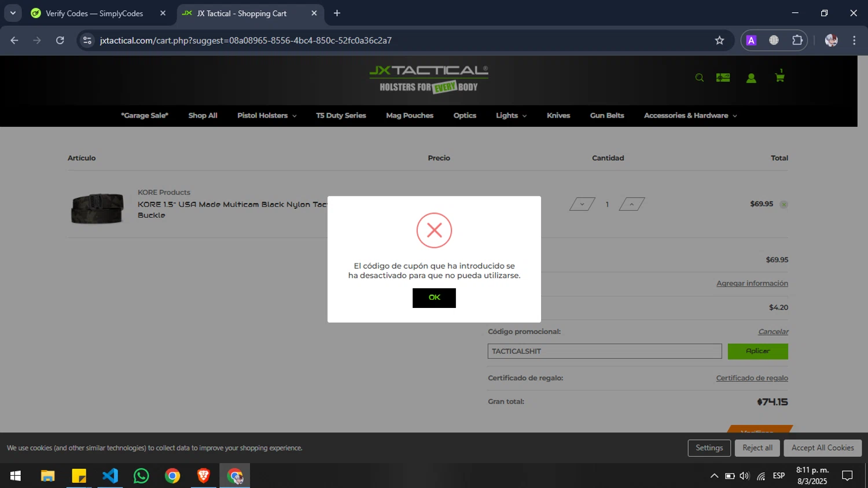Open the Mag Pouches menu item

[410, 116]
